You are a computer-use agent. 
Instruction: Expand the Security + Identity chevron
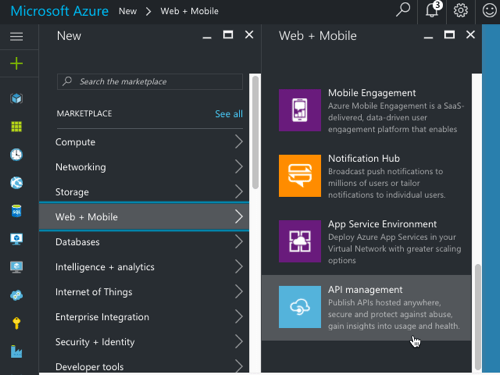point(239,342)
